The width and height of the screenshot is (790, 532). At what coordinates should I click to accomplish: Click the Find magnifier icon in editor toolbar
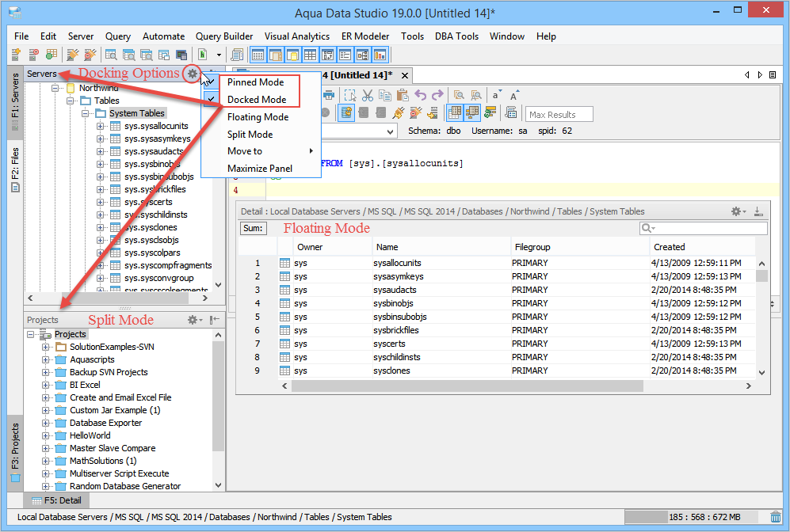pyautogui.click(x=459, y=95)
